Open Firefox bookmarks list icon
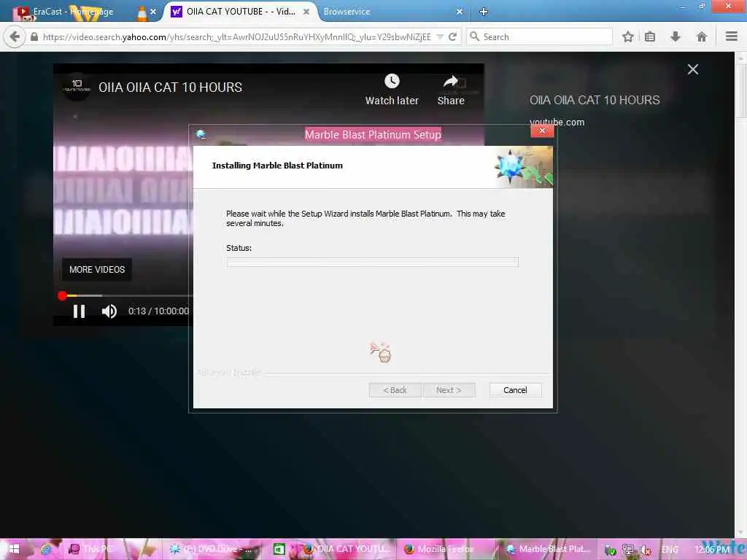Screen dimensions: 747x560 click(x=650, y=36)
